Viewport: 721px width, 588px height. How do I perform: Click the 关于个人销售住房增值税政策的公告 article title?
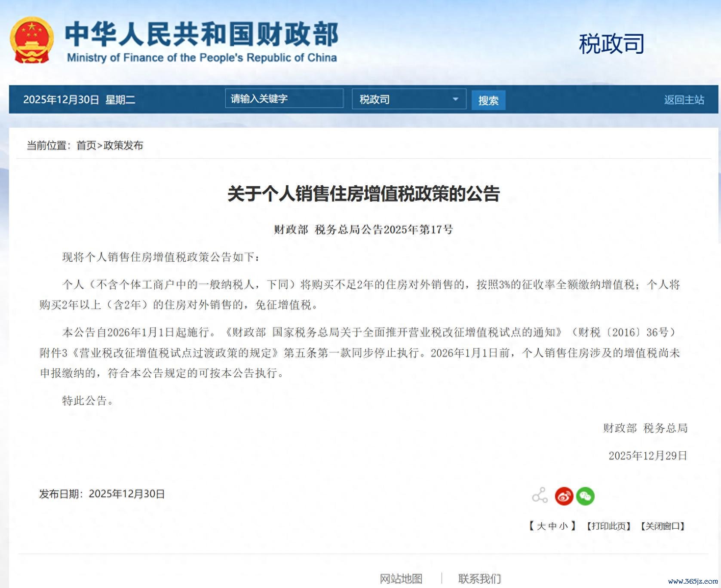coord(363,194)
